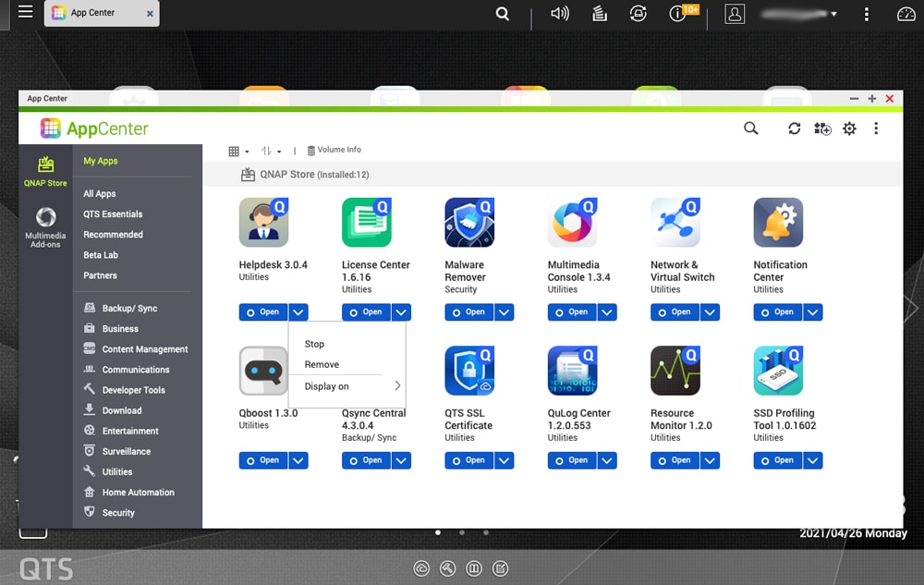
Task: Click the App Center search magnifier
Action: (x=750, y=128)
